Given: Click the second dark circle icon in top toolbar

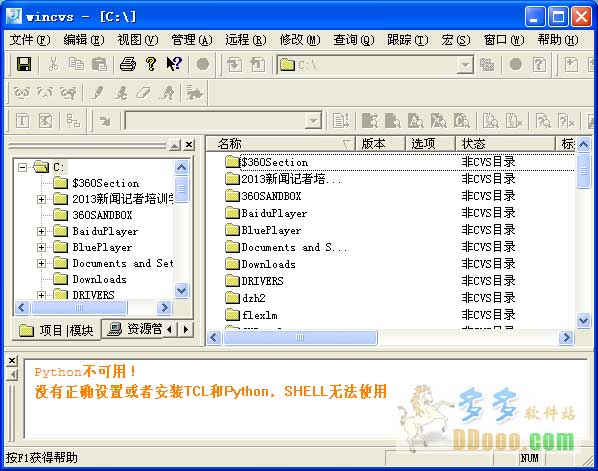Looking at the screenshot, I should [x=516, y=64].
